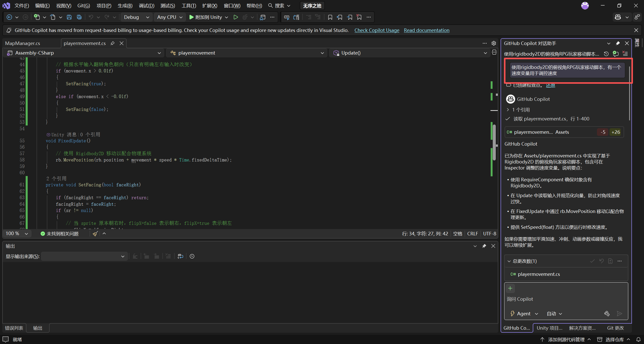Click the send message arrow in Copilot
The height and width of the screenshot is (344, 644).
619,314
